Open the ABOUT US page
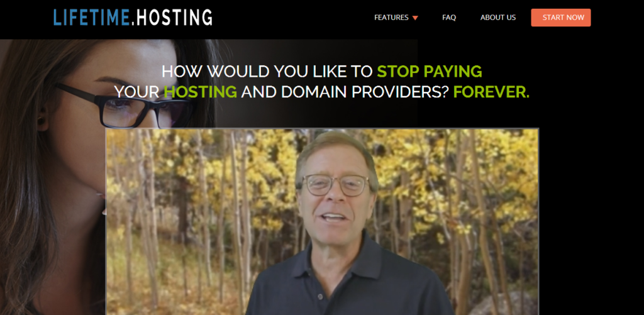 (x=498, y=18)
